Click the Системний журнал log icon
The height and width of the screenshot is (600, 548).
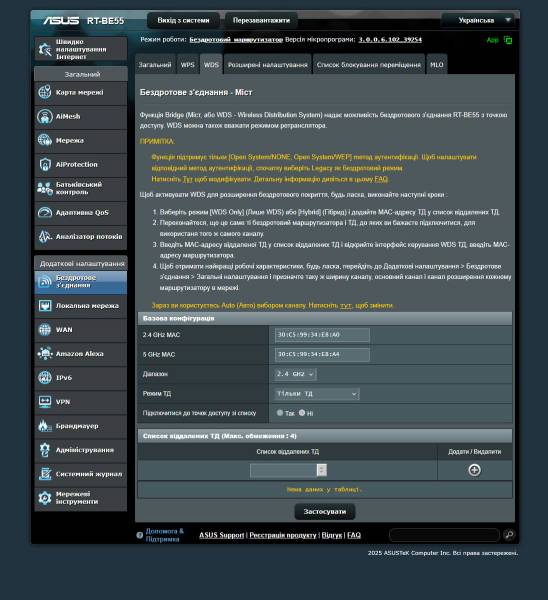(45, 474)
